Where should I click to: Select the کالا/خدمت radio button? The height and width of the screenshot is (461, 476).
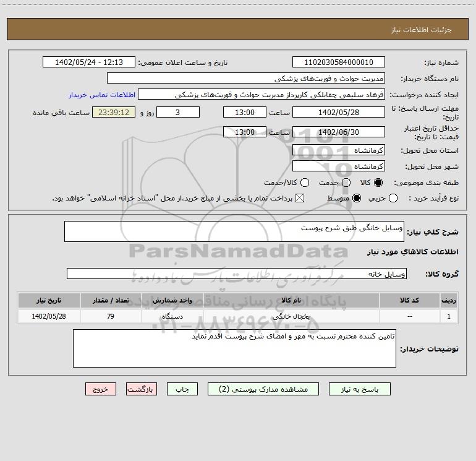305,183
